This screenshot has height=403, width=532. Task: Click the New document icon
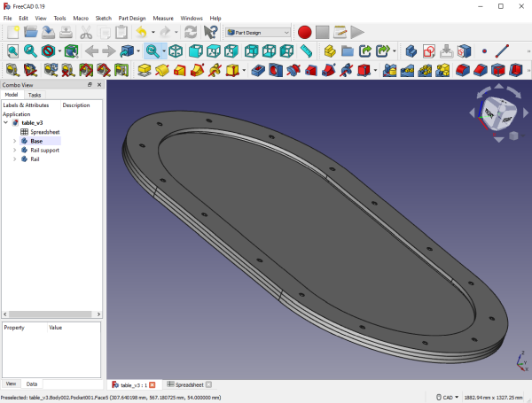pos(12,32)
